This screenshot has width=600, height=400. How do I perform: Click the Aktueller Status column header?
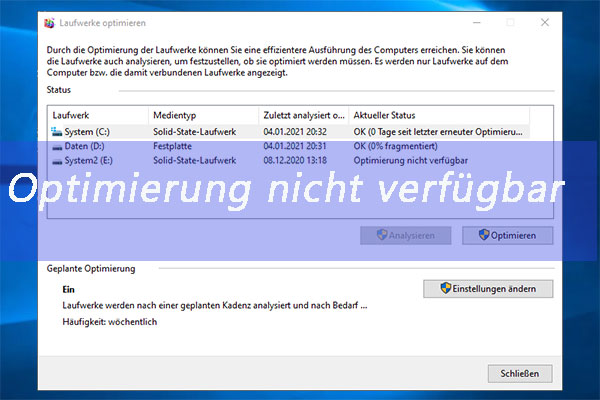click(439, 115)
